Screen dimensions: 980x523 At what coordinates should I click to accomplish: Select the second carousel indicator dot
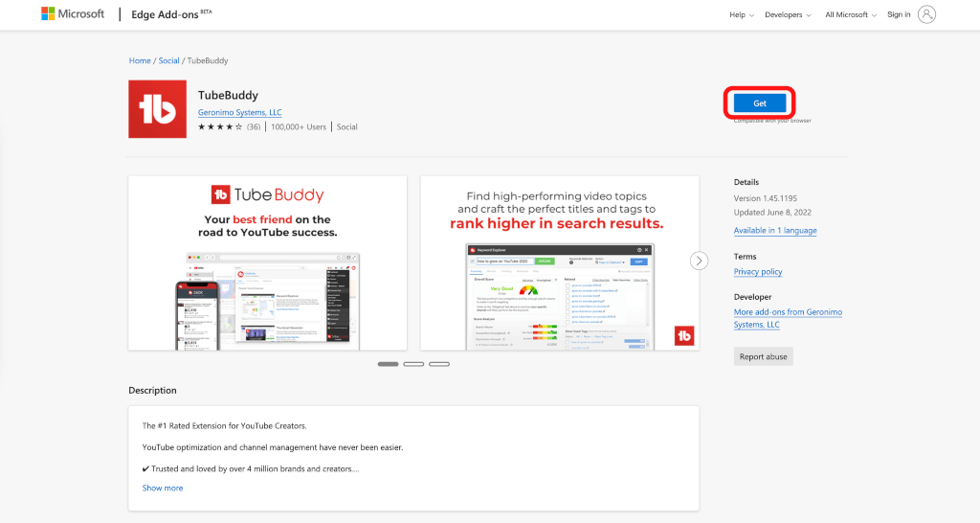pyautogui.click(x=413, y=364)
